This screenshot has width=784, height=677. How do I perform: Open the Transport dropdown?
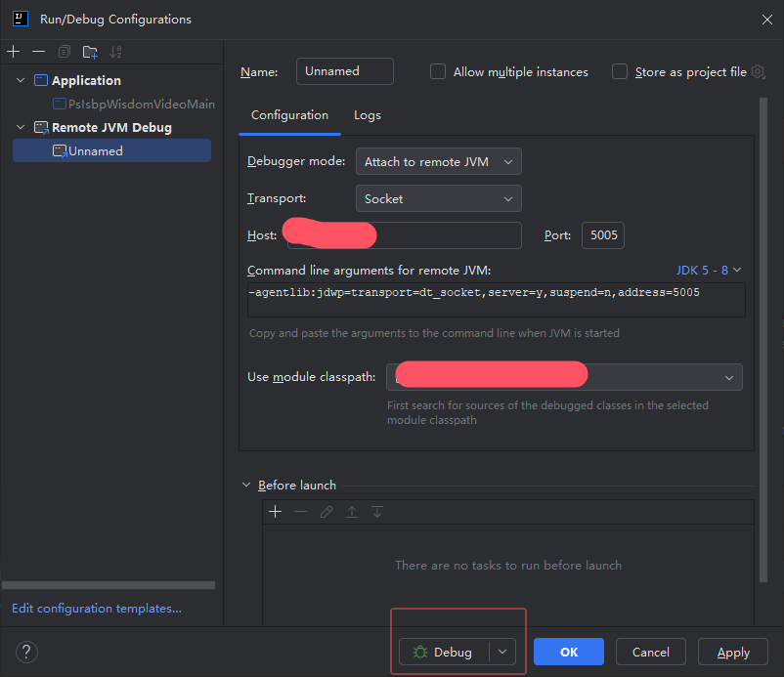coord(439,198)
